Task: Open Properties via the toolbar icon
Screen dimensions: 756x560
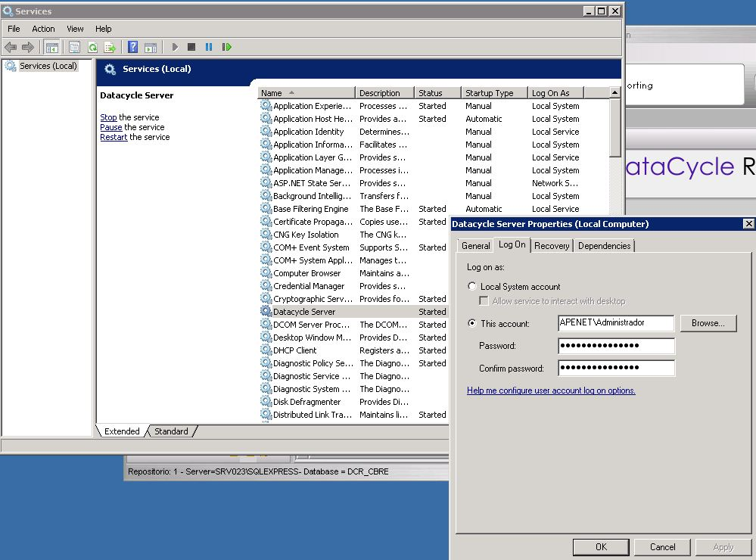Action: (74, 47)
